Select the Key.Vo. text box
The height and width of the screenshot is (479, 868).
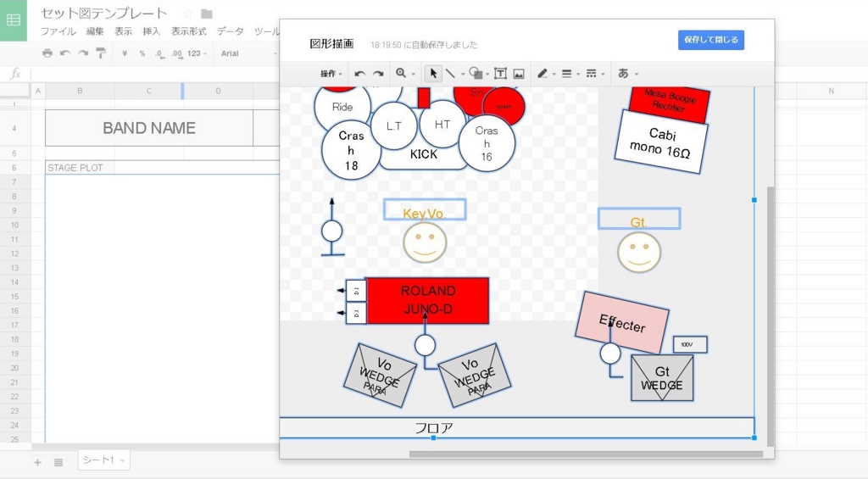(x=424, y=210)
